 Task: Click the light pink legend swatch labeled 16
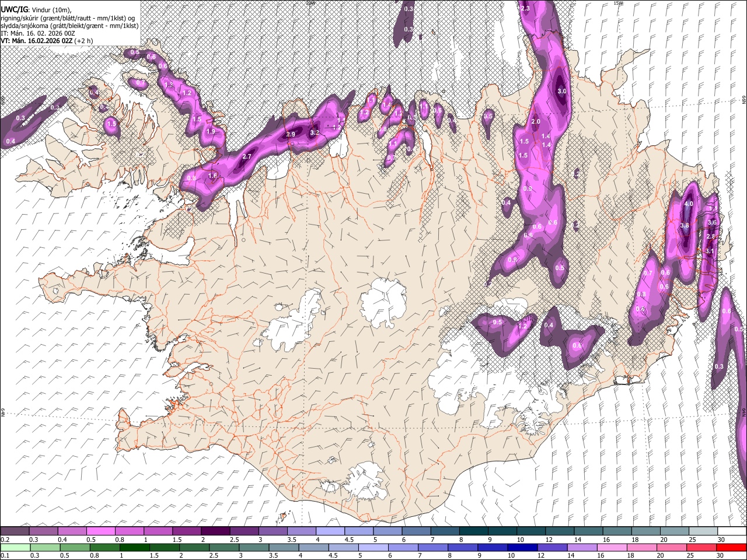point(612,547)
